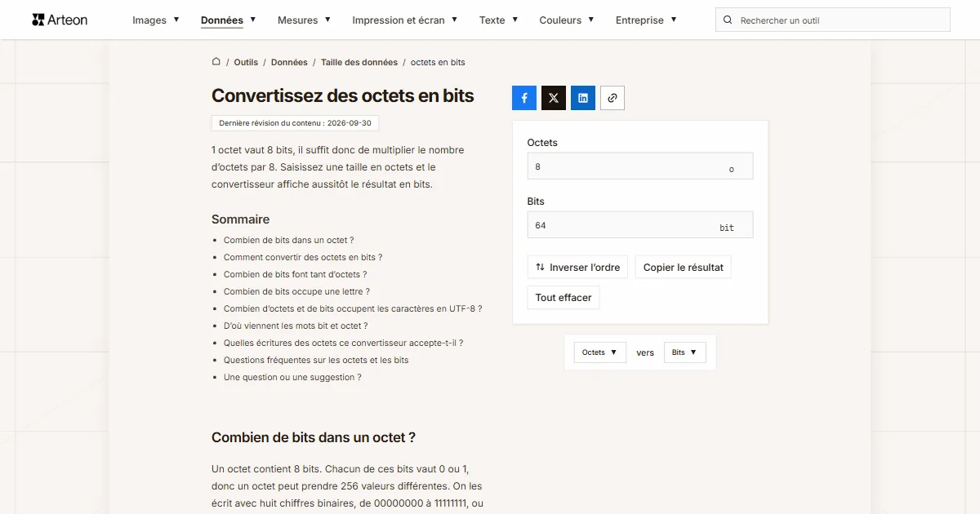Jump to Combien de bits dans un octet

click(288, 240)
